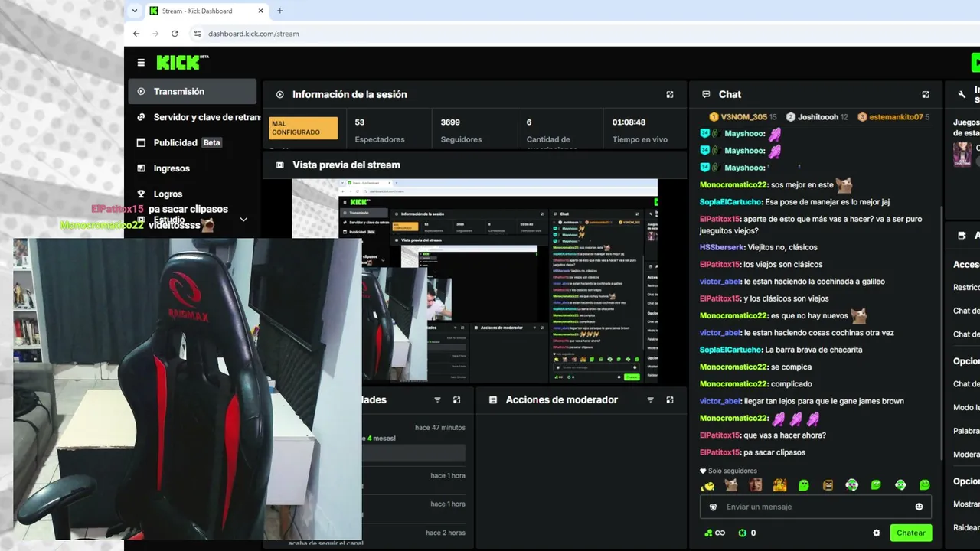
Task: Click the fifth quick emote (green Kick blob)
Action: [x=804, y=485]
